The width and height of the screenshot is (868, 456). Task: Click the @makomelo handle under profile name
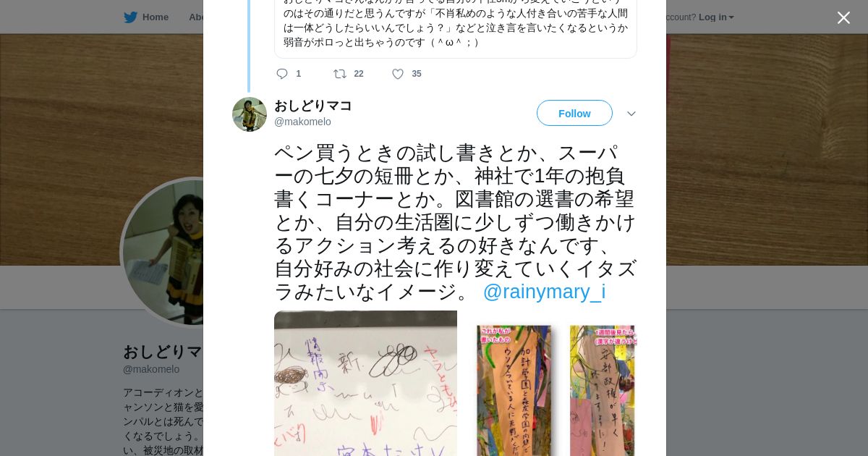pyautogui.click(x=151, y=369)
